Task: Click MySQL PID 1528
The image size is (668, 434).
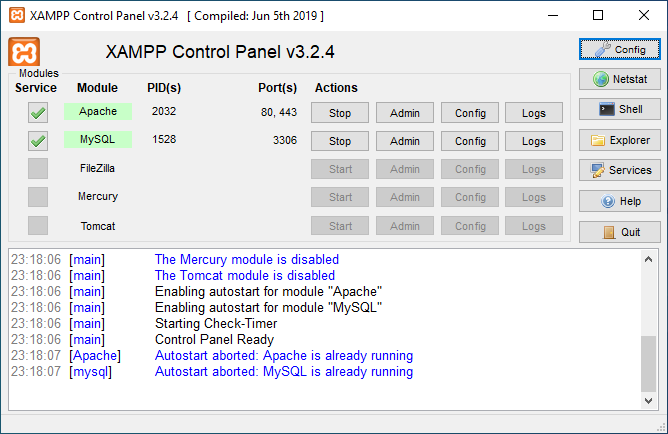Action: click(x=164, y=139)
